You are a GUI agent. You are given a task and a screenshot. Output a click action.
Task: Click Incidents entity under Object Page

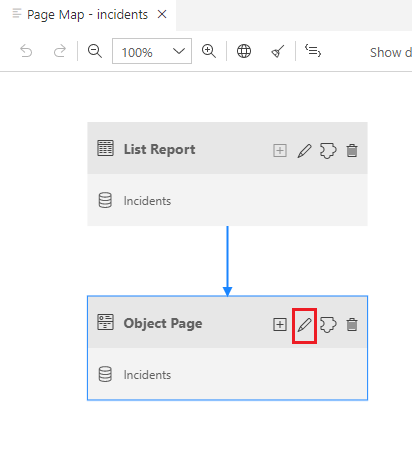[147, 375]
